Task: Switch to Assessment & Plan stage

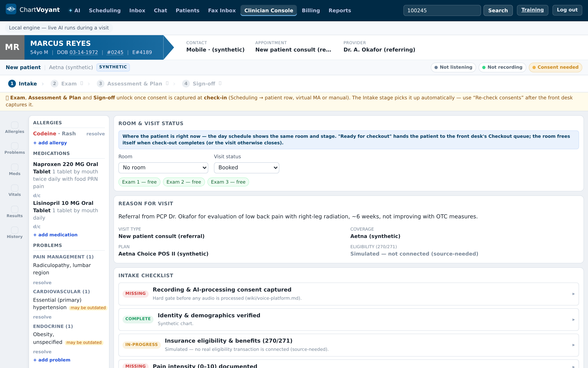Action: pos(133,83)
